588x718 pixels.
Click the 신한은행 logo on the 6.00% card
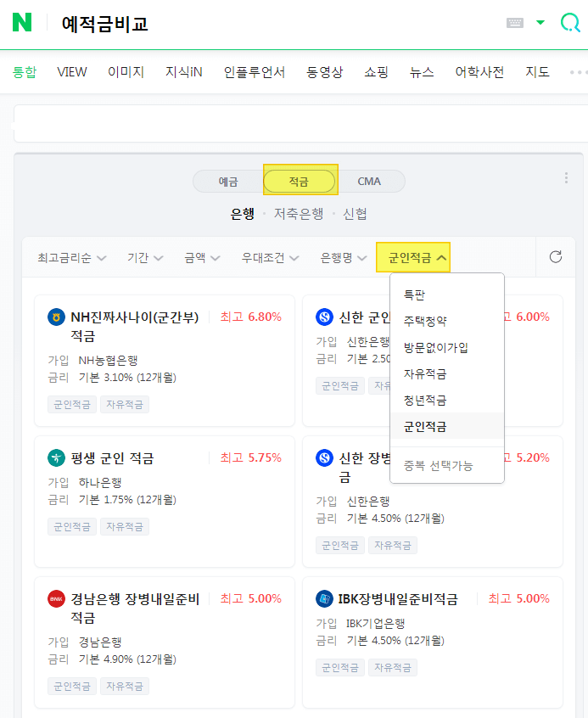(x=325, y=317)
